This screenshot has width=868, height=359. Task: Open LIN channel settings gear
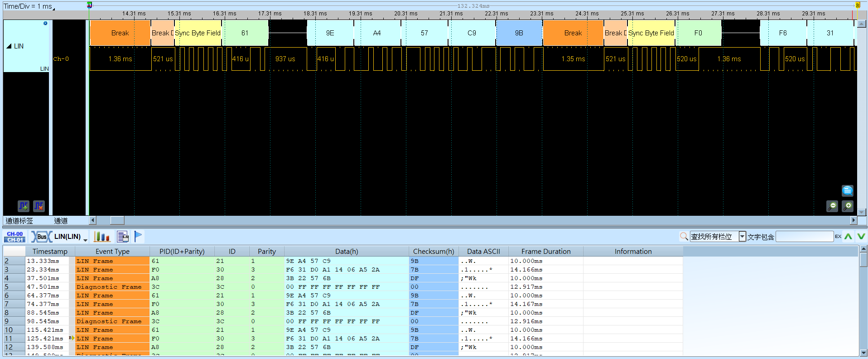(x=45, y=23)
